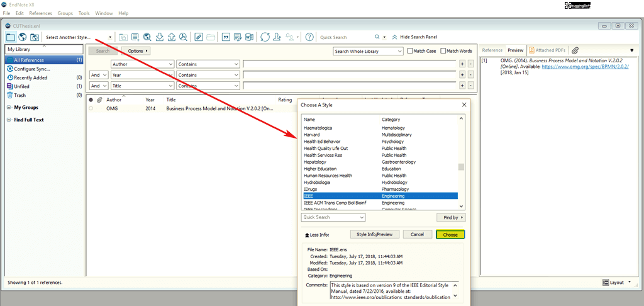Click the paperclip attachment icon in reference panel

pos(575,50)
